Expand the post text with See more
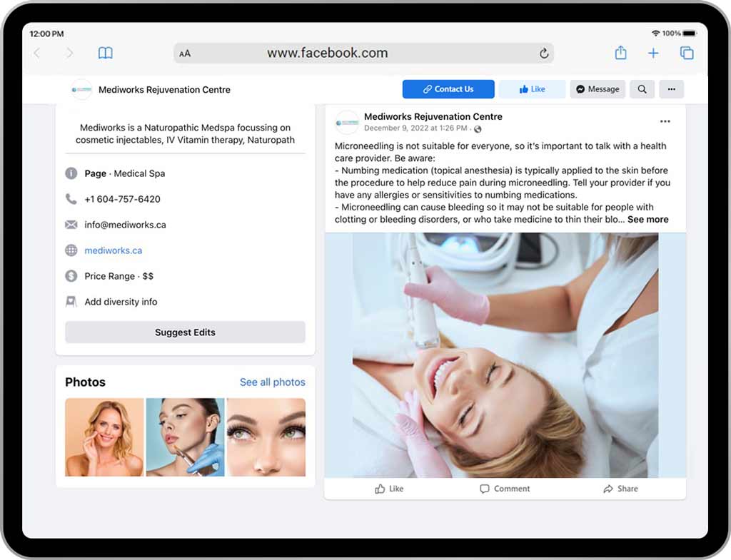Viewport: 731px width, 560px height. pos(647,220)
